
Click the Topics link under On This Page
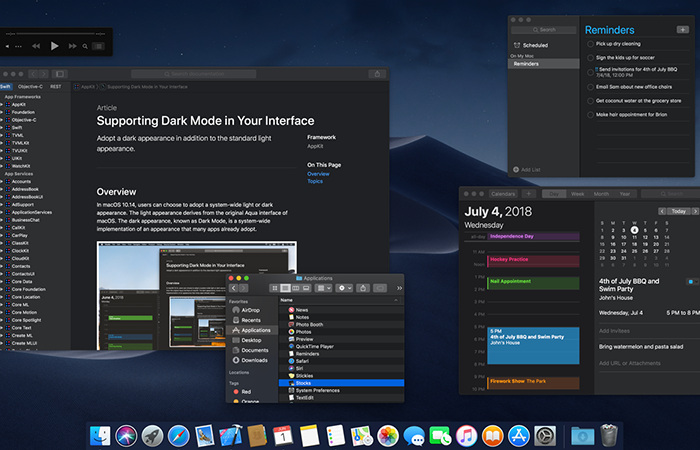point(315,181)
